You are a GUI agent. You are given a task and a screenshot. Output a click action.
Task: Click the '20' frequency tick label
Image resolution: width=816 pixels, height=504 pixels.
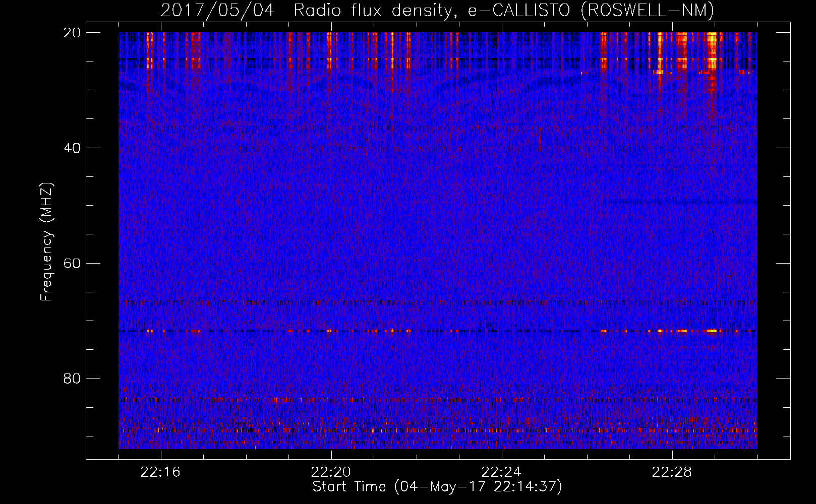pyautogui.click(x=72, y=33)
